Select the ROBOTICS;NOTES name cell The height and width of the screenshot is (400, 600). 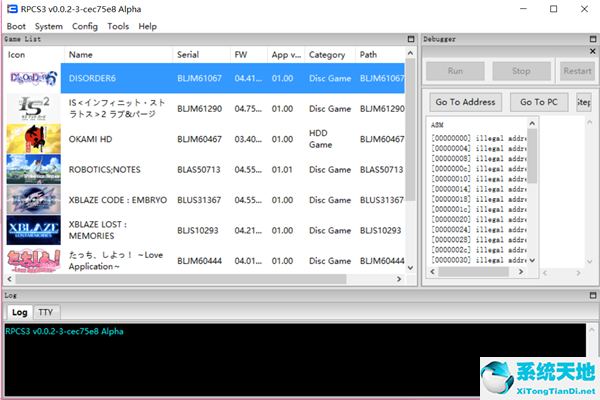pos(104,170)
